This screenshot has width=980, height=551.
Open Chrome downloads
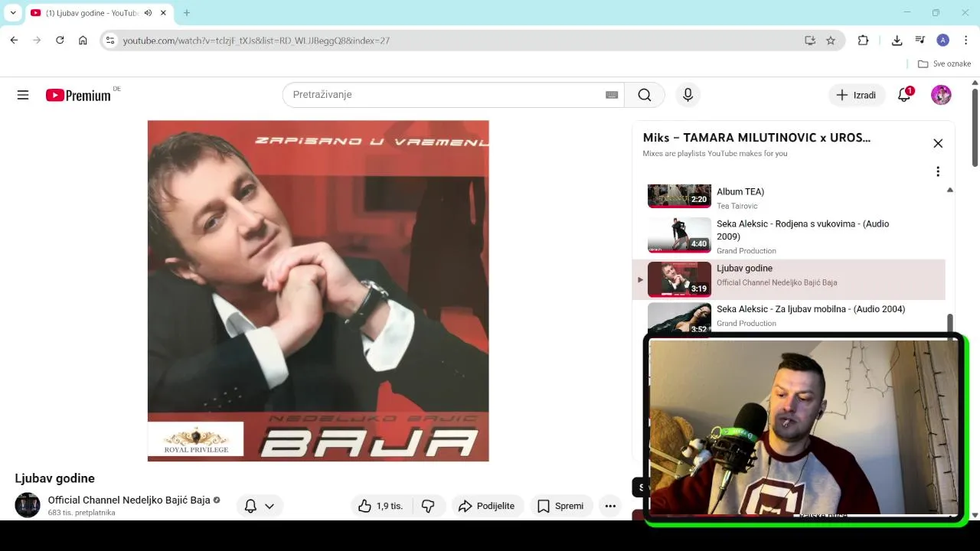pos(897,41)
